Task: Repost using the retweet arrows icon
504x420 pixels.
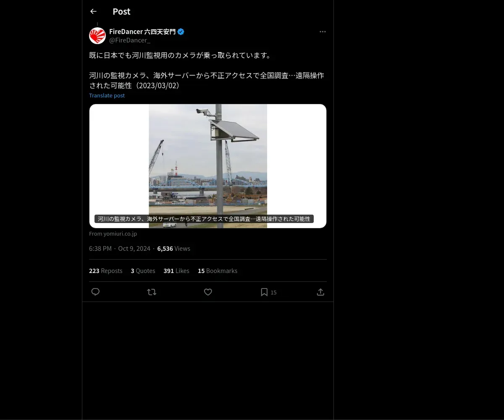Action: [152, 292]
